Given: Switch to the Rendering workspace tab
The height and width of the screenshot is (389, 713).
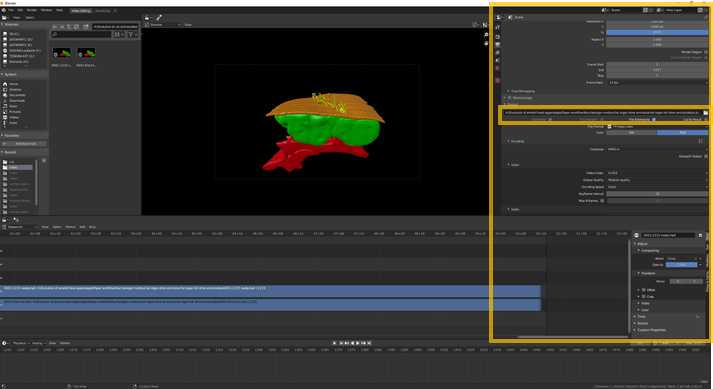Looking at the screenshot, I should (x=103, y=10).
